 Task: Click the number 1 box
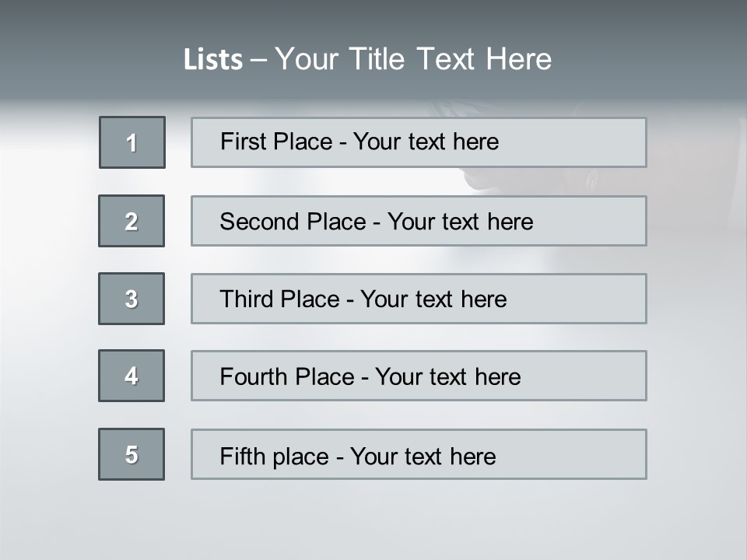click(x=132, y=142)
